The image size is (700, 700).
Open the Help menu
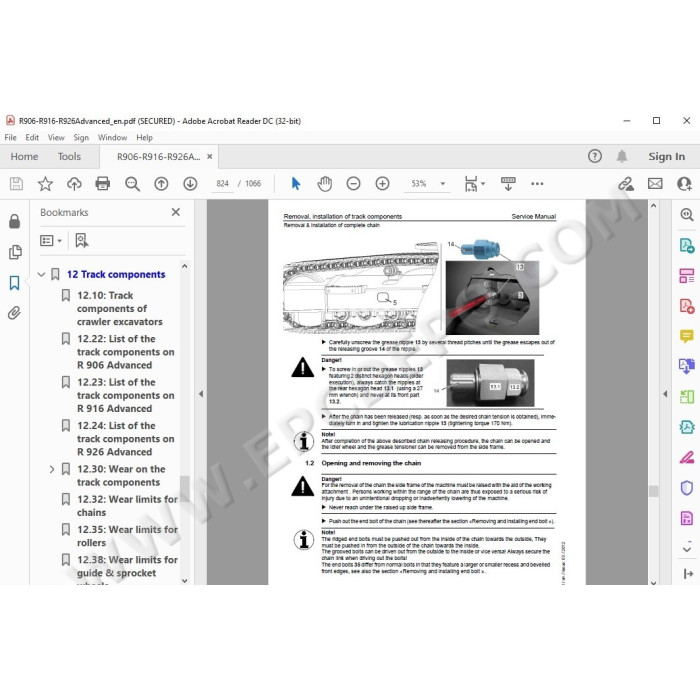point(145,138)
